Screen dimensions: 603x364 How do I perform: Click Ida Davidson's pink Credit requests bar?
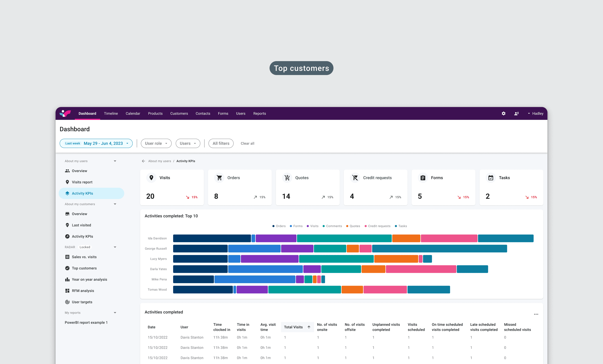(x=449, y=238)
